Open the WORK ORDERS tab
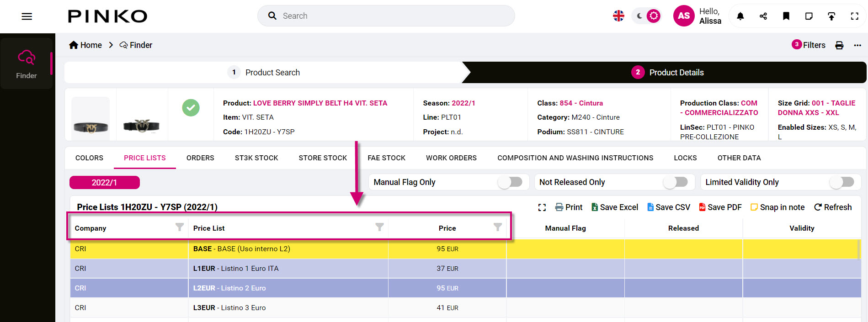The image size is (868, 322). point(451,158)
